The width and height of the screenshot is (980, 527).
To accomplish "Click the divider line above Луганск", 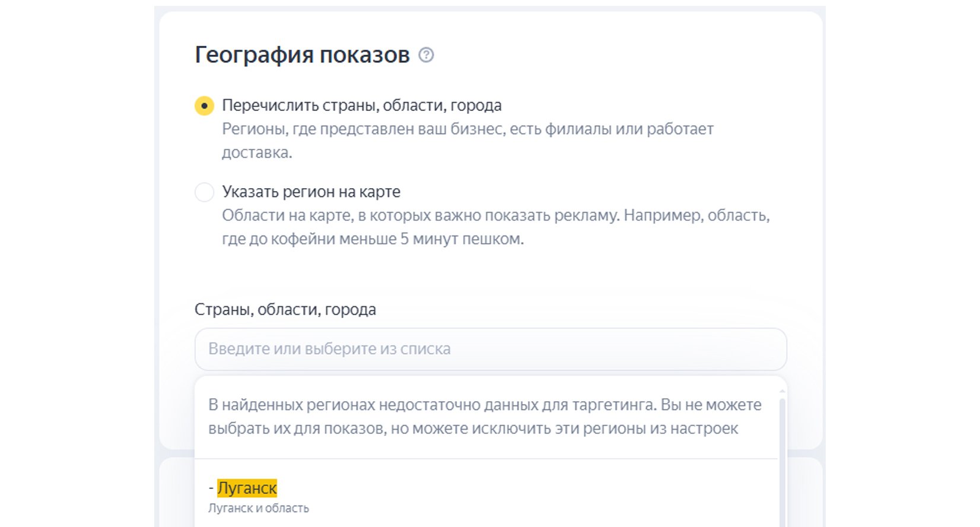I will pos(485,459).
